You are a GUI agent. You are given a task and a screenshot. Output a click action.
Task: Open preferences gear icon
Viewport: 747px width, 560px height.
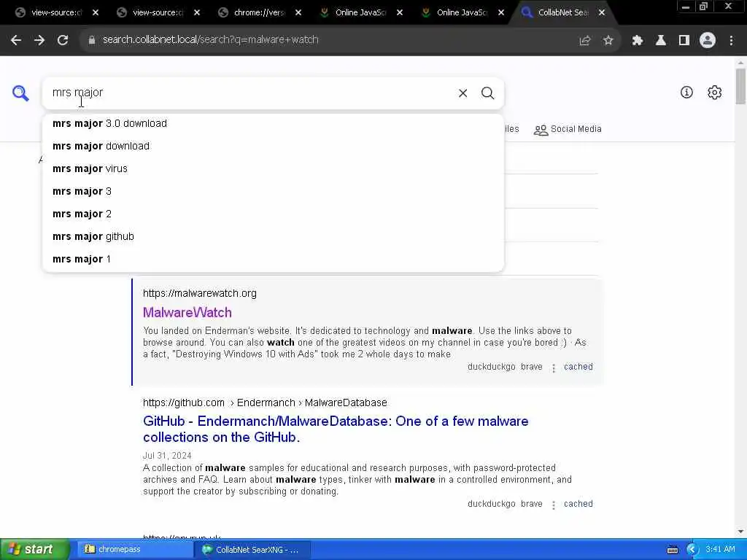[x=715, y=93]
